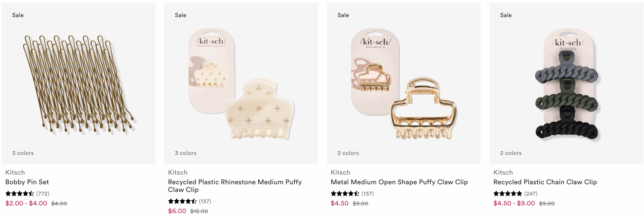Click the Sale badge on Metal Claw Clip
Screen dimensions: 644x216
click(x=343, y=15)
